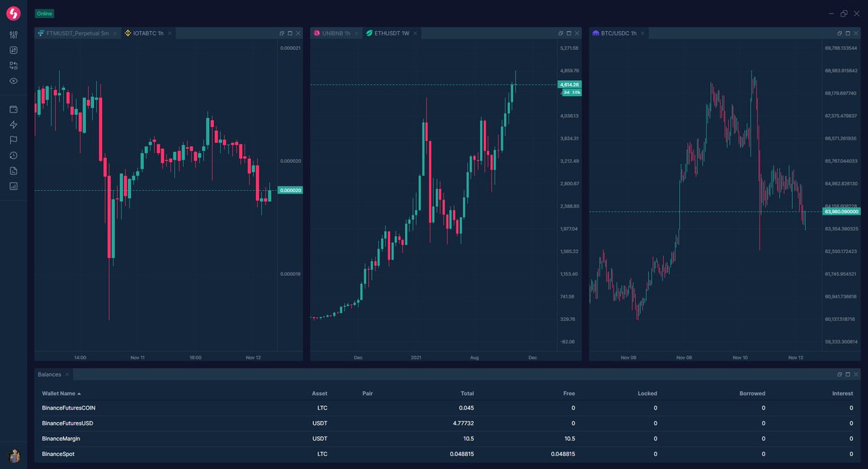The image size is (868, 469).
Task: Sort by Pair column header
Action: [x=367, y=393]
